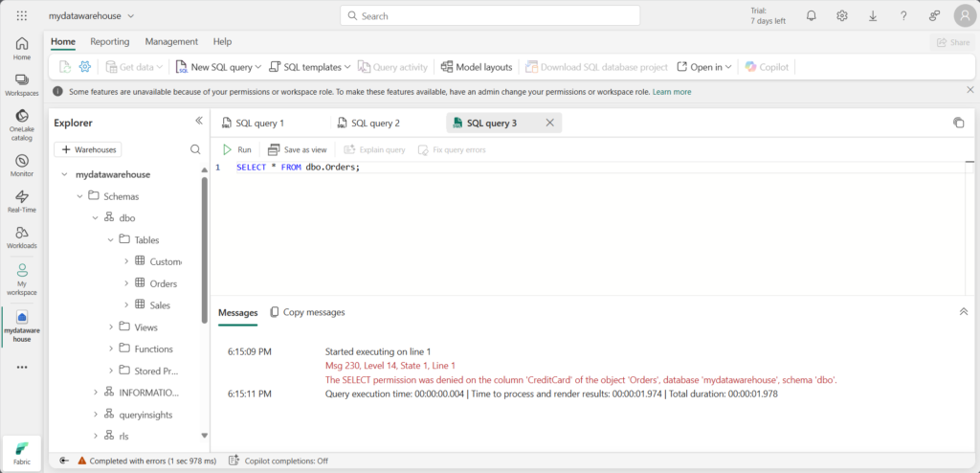Viewport: 980px width, 473px height.
Task: Click the Learn more link
Action: coord(672,92)
